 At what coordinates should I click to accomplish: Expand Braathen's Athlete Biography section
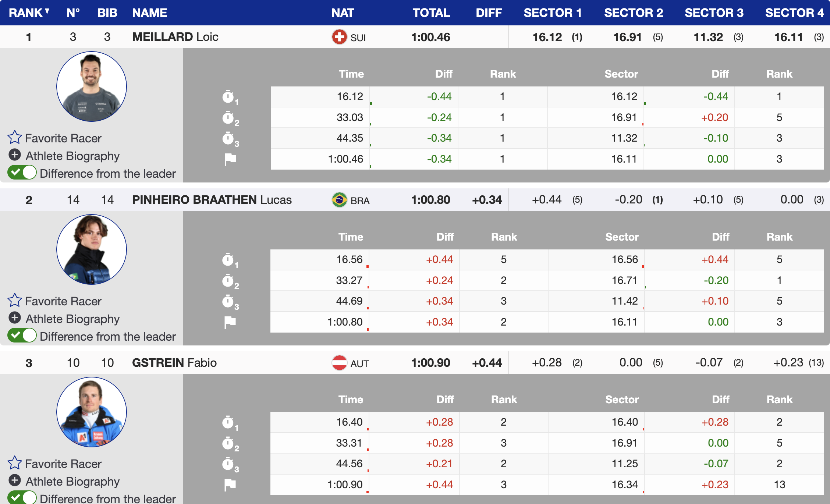tap(15, 318)
